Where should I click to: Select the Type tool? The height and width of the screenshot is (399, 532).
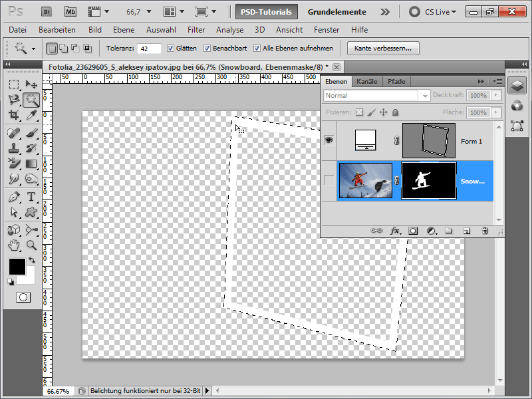pos(31,197)
